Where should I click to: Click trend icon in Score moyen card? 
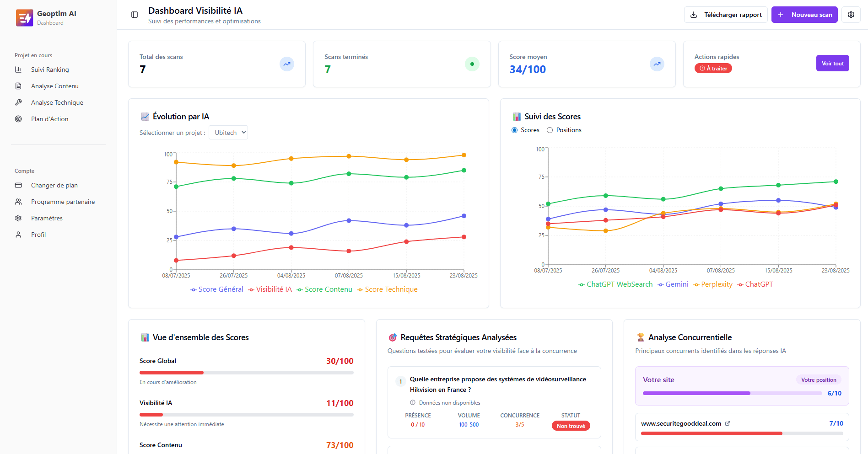pyautogui.click(x=657, y=64)
